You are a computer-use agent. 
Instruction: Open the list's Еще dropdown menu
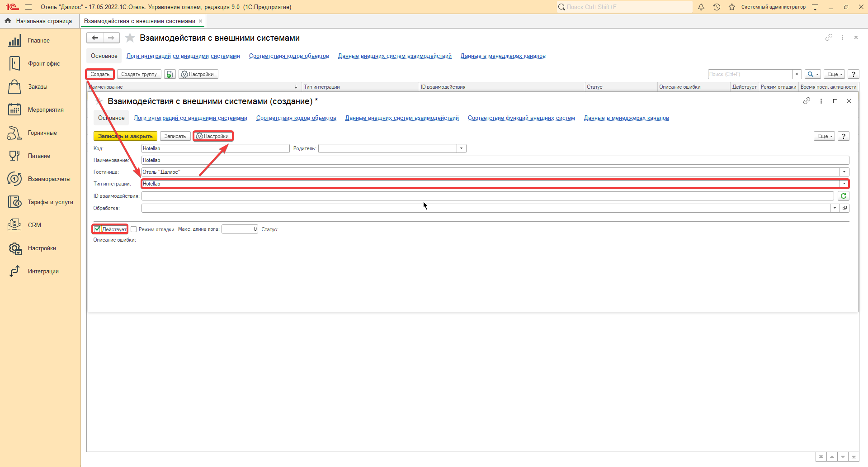click(834, 74)
